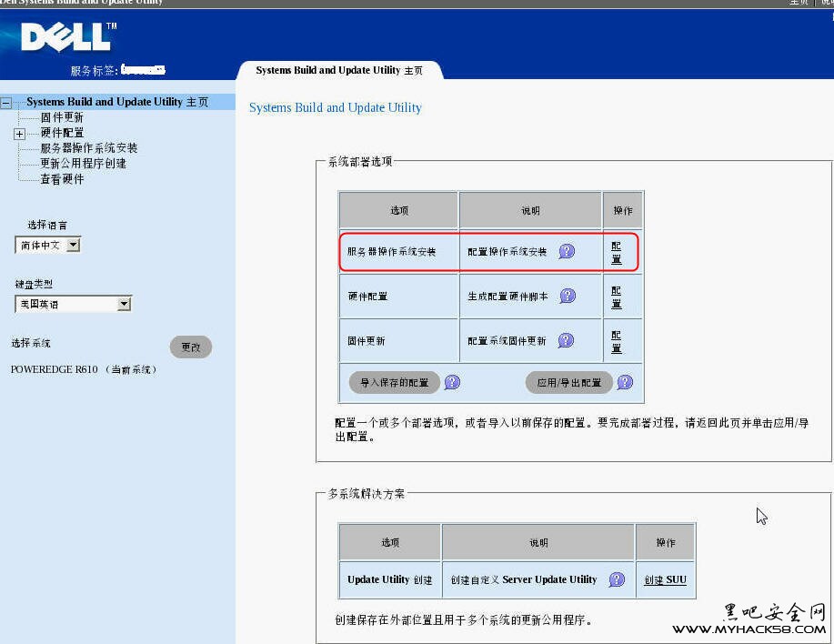Click 配置 link in the 固件更新 row
The height and width of the screenshot is (644, 834).
[x=617, y=341]
